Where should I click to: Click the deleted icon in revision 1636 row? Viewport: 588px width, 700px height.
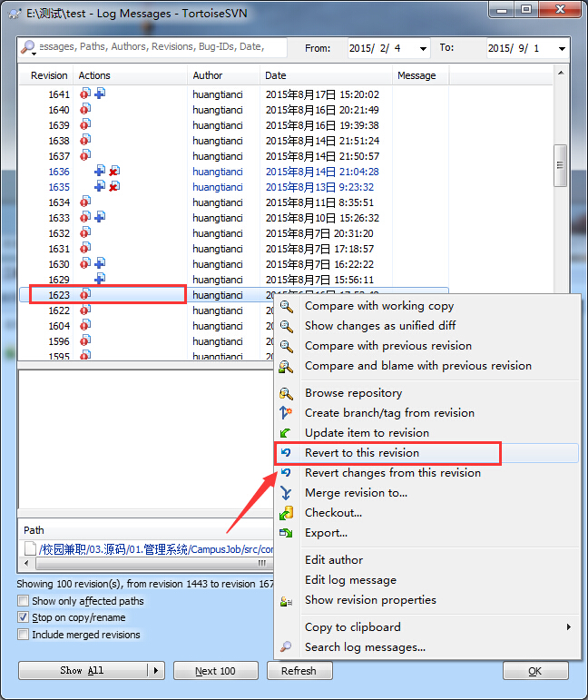click(x=114, y=171)
